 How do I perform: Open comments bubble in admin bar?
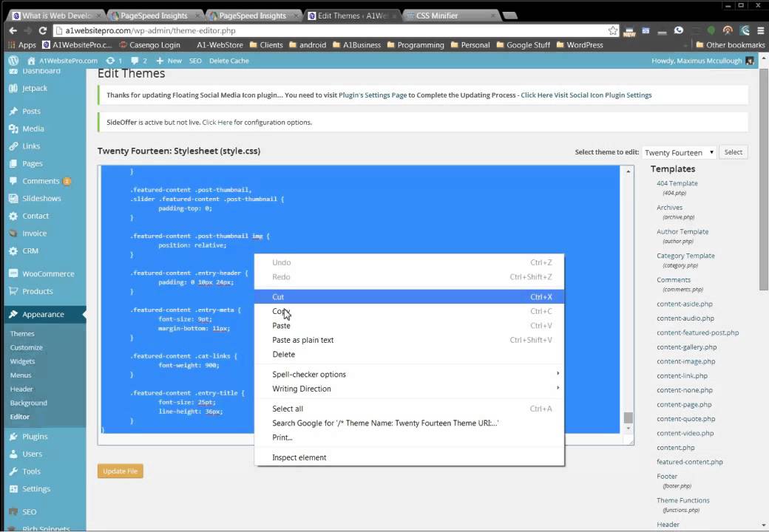click(x=135, y=61)
